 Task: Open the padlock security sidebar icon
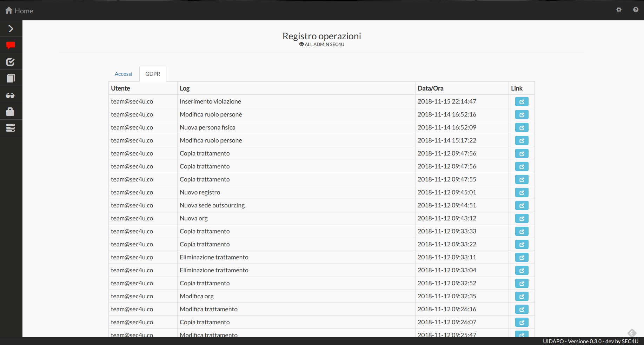point(11,112)
